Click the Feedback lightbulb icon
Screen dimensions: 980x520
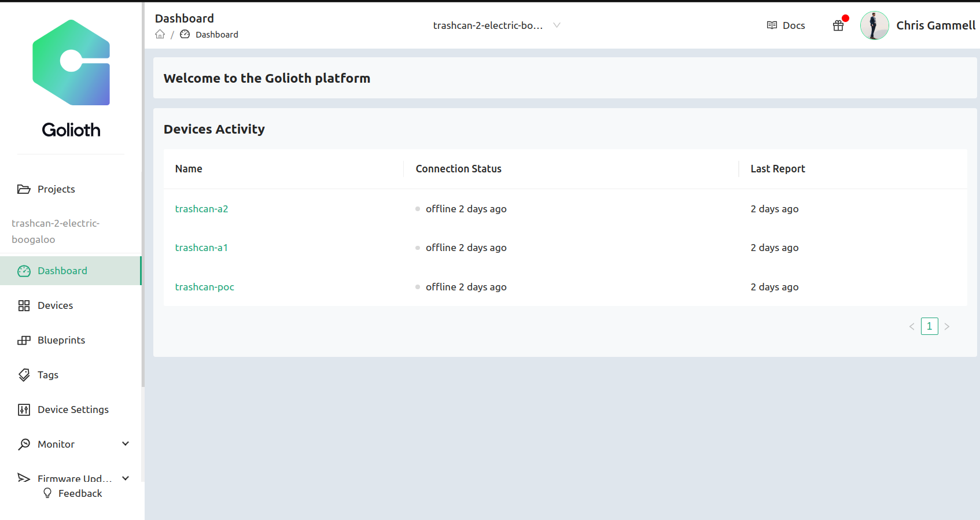click(x=47, y=493)
